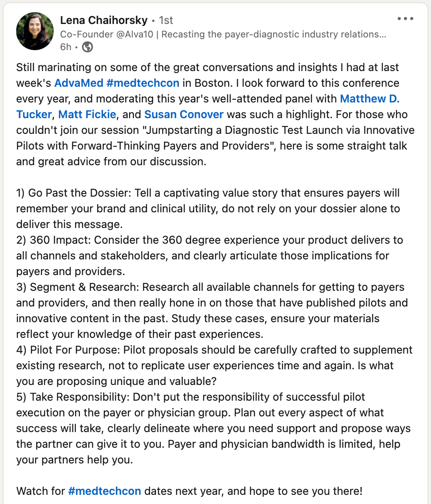431x504 pixels.
Task: Click the 'Pilot For Purpose' point text
Action: 75,350
